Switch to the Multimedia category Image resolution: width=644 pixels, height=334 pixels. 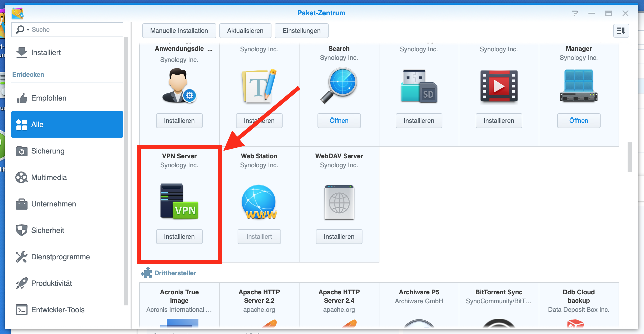point(49,177)
